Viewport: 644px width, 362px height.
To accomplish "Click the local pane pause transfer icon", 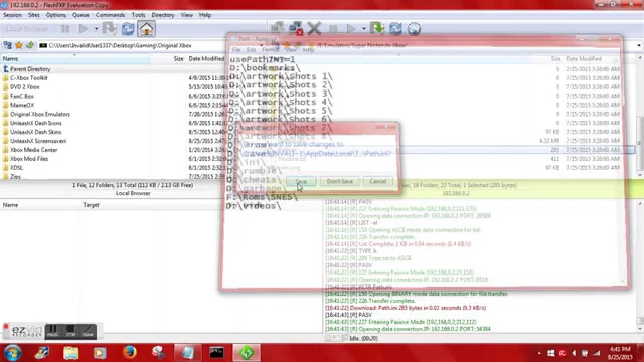I will coord(65,29).
